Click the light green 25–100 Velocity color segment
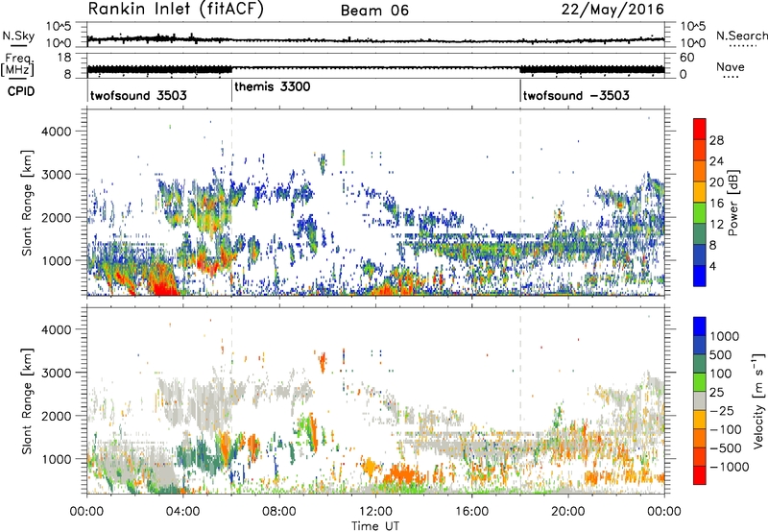768x532 pixels. pos(700,382)
